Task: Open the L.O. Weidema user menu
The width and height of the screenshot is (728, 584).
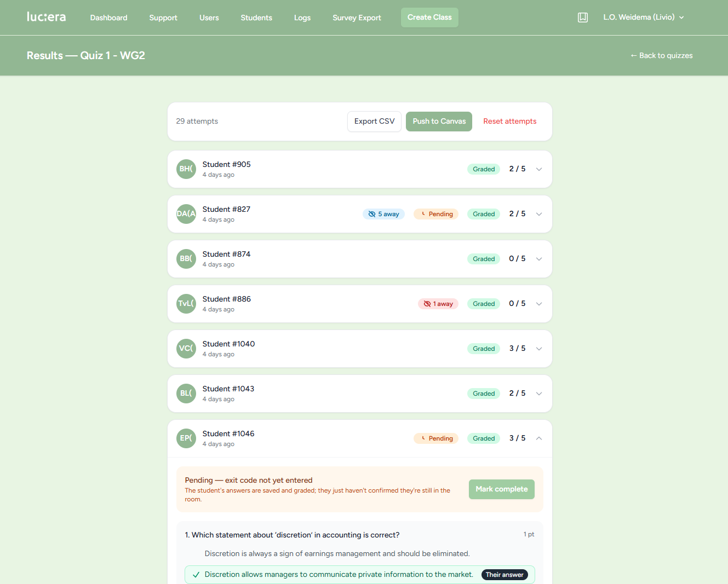Action: [x=644, y=18]
